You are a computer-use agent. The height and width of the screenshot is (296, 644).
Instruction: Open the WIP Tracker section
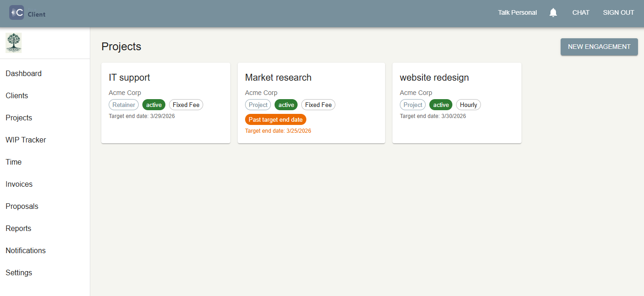coord(25,140)
